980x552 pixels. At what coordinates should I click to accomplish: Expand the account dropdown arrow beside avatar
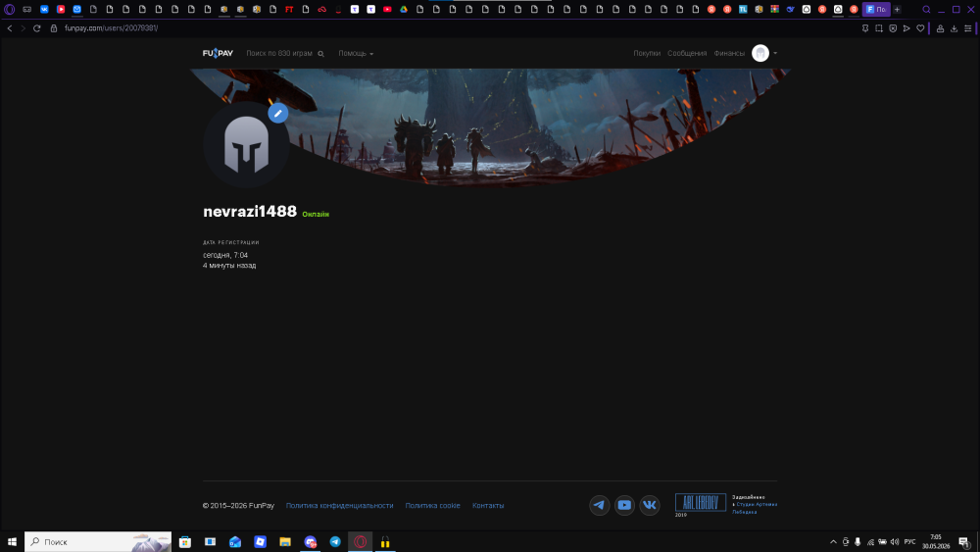tap(775, 53)
